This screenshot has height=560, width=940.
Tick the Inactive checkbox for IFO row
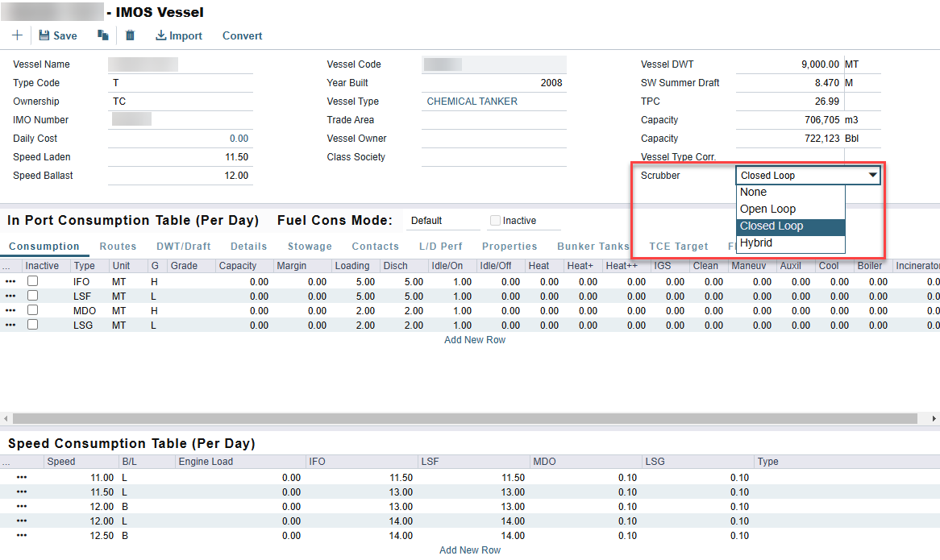click(33, 281)
